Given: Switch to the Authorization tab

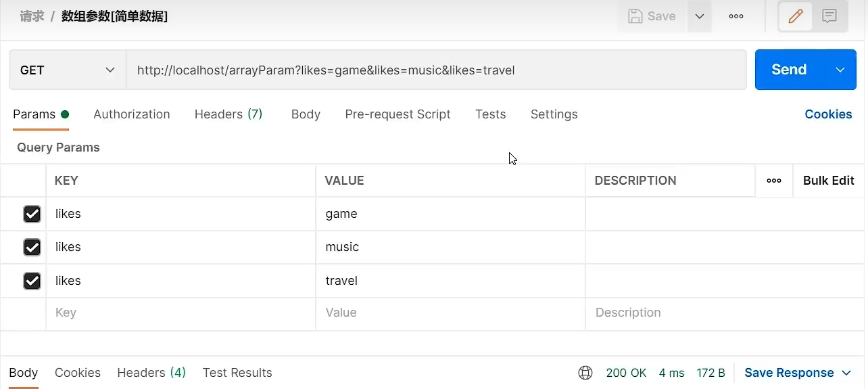Looking at the screenshot, I should coord(132,114).
